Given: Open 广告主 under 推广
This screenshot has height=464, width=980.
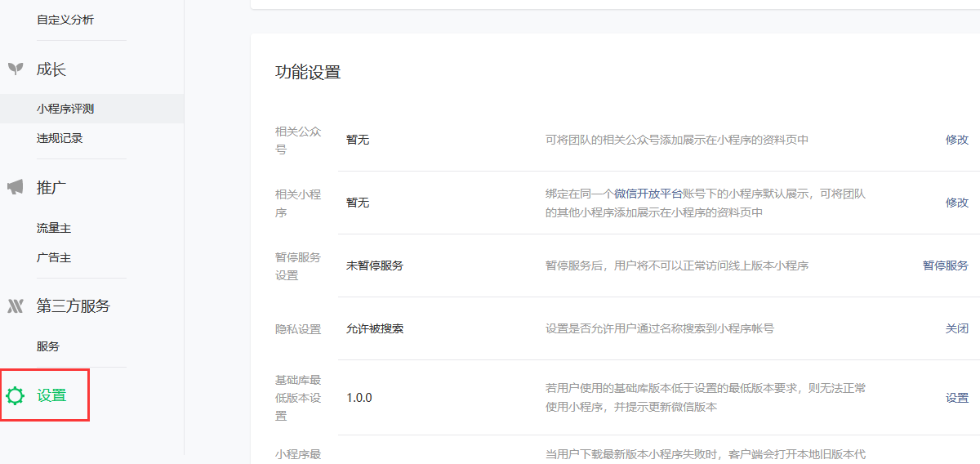Looking at the screenshot, I should [x=54, y=257].
